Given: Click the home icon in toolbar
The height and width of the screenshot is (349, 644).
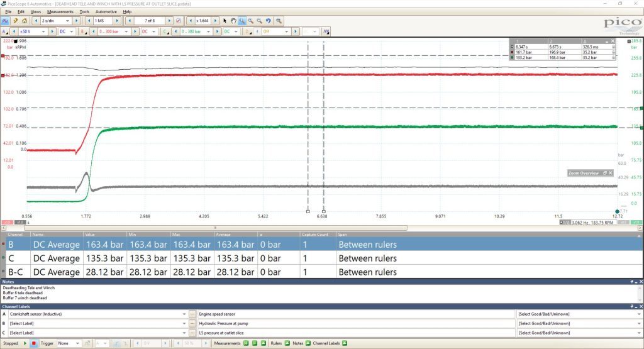Looking at the screenshot, I should tap(25, 21).
